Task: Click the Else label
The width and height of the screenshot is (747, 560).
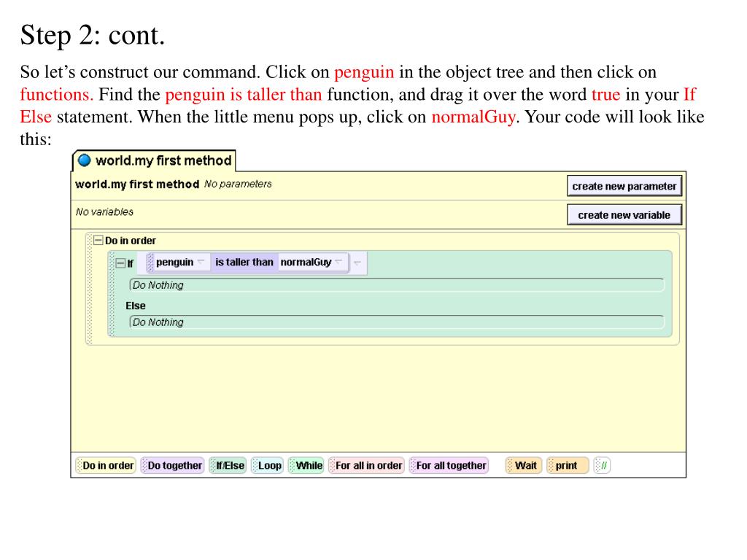Action: (135, 306)
